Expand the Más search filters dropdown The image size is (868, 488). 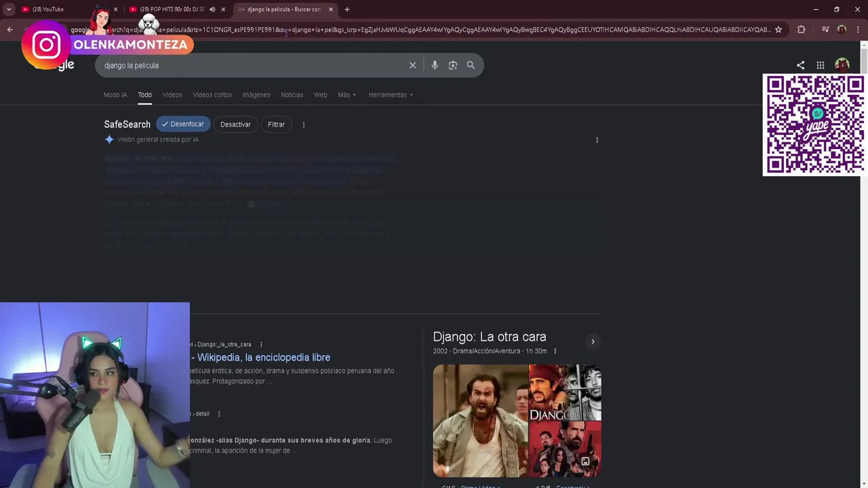(x=347, y=95)
